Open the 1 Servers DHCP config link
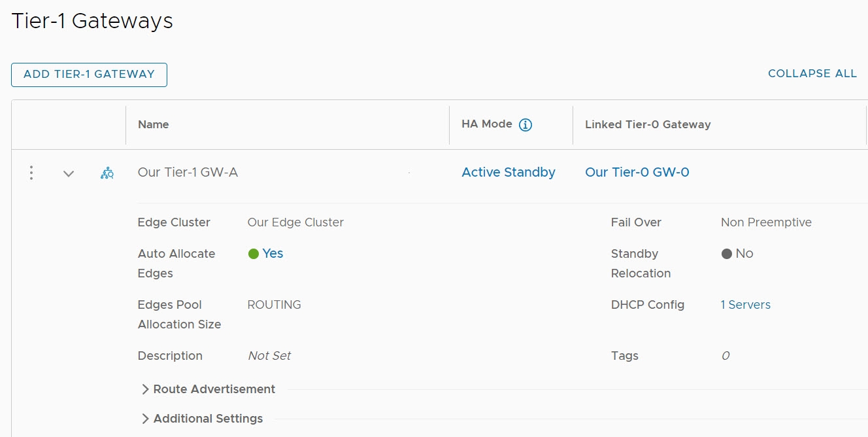This screenshot has height=437, width=868. coord(745,305)
